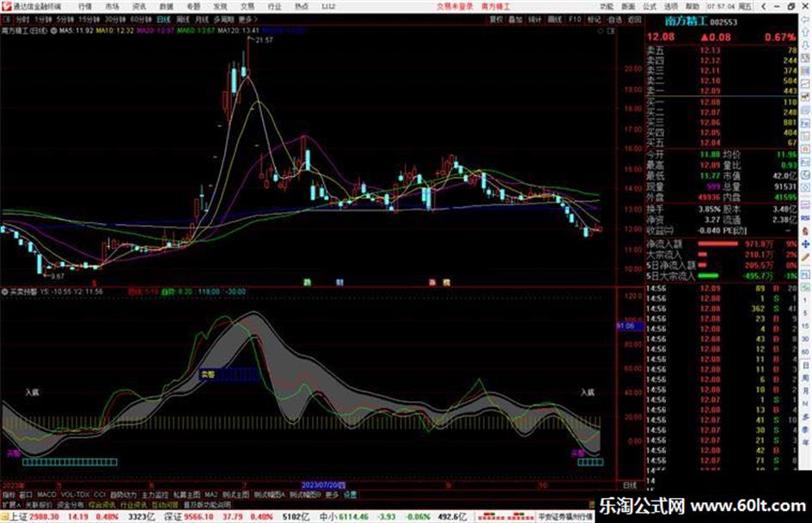Click the 画线 drawing button

[x=554, y=19]
